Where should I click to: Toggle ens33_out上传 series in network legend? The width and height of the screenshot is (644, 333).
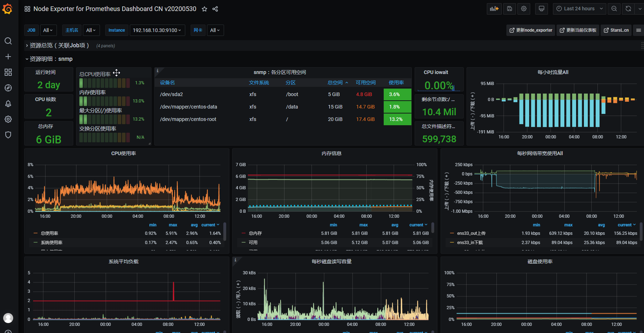coord(471,233)
